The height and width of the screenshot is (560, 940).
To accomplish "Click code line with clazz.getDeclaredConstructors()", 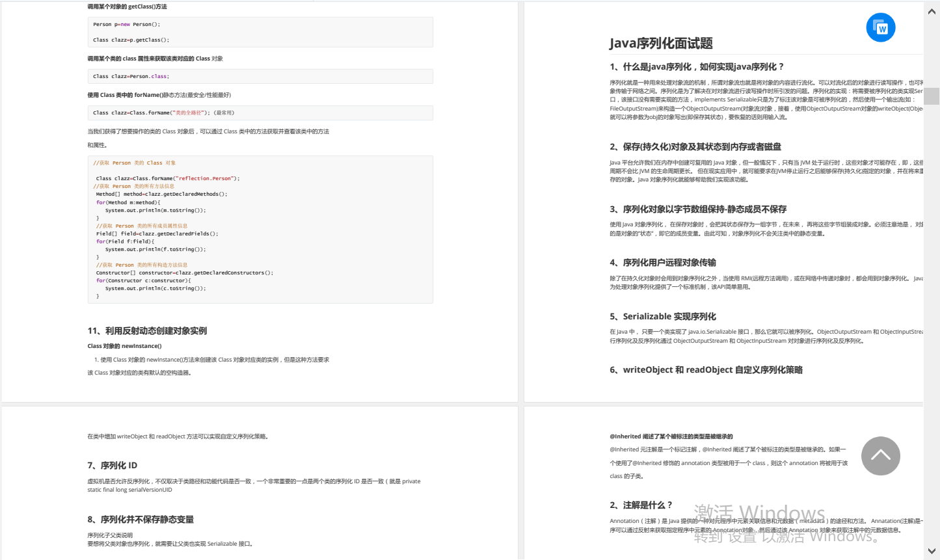I will (x=185, y=273).
